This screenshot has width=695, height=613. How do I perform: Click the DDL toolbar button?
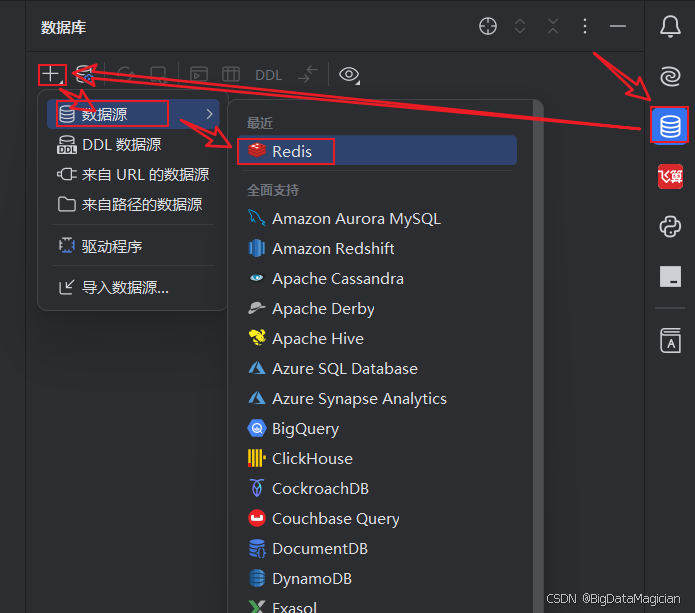click(269, 75)
